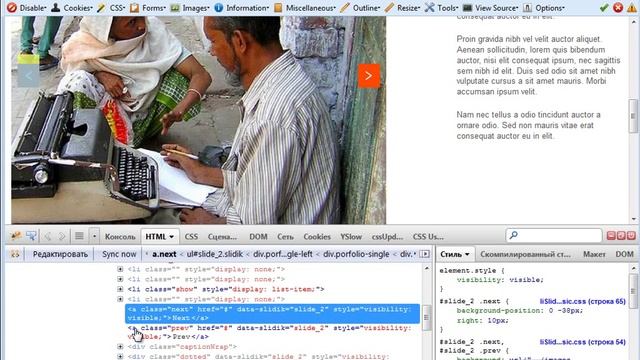Open the Miscellaneous toolbar menu
The image size is (640, 360).
coord(305,8)
